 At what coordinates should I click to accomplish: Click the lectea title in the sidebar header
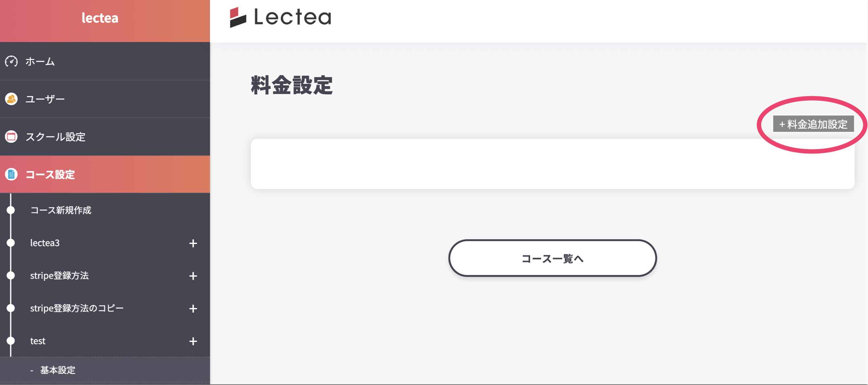click(x=99, y=18)
